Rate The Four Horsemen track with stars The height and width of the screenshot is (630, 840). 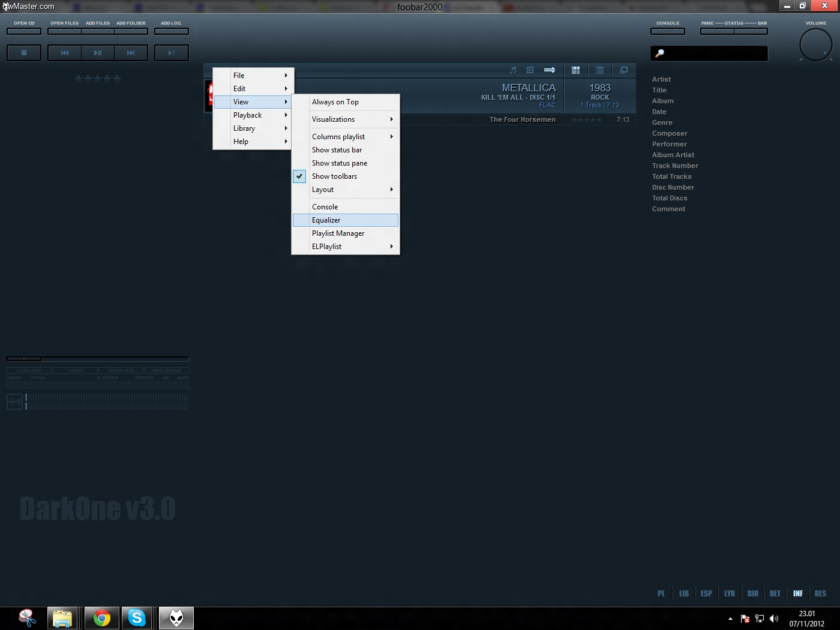point(587,119)
